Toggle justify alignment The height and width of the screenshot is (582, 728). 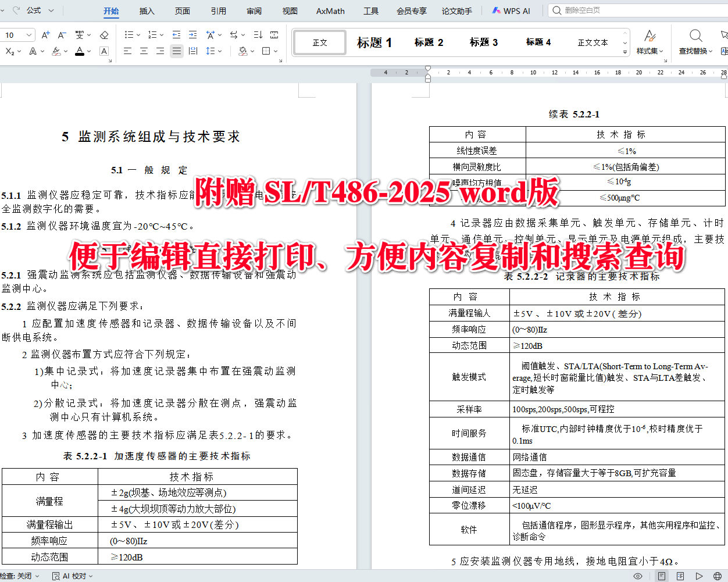click(177, 51)
